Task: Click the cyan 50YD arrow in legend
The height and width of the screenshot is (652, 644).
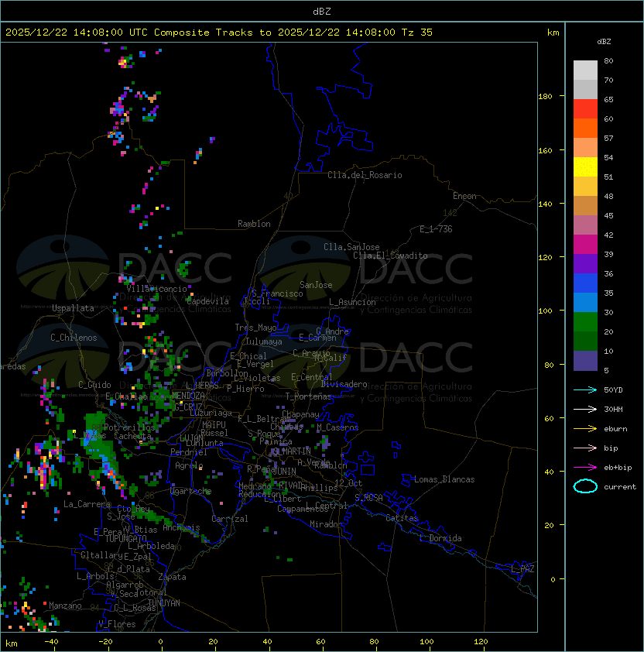Action: click(x=585, y=390)
